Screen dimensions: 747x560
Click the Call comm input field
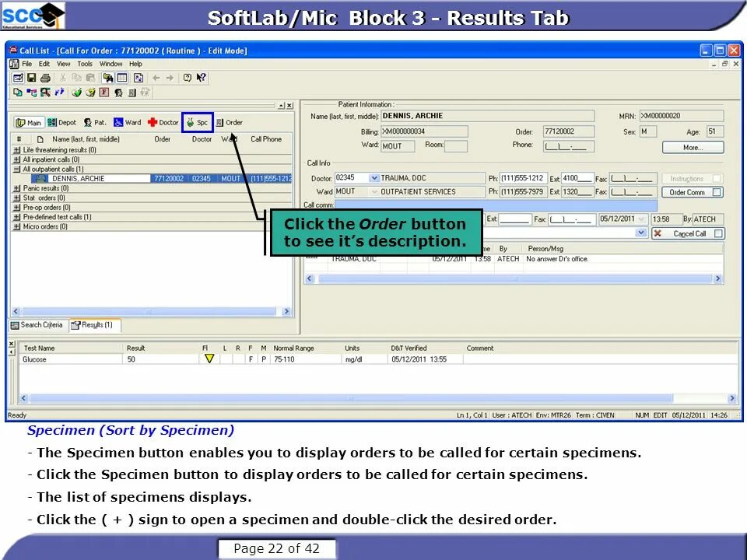[496, 205]
